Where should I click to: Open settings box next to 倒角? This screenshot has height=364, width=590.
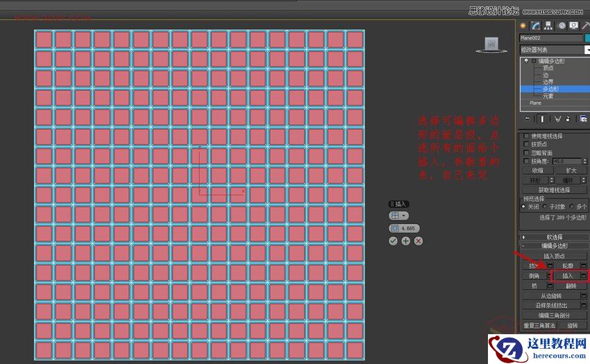(x=550, y=276)
